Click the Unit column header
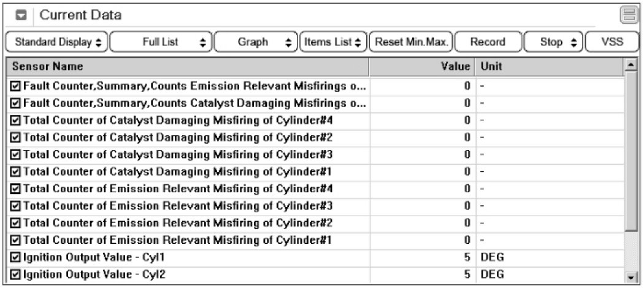The height and width of the screenshot is (288, 644). (549, 66)
